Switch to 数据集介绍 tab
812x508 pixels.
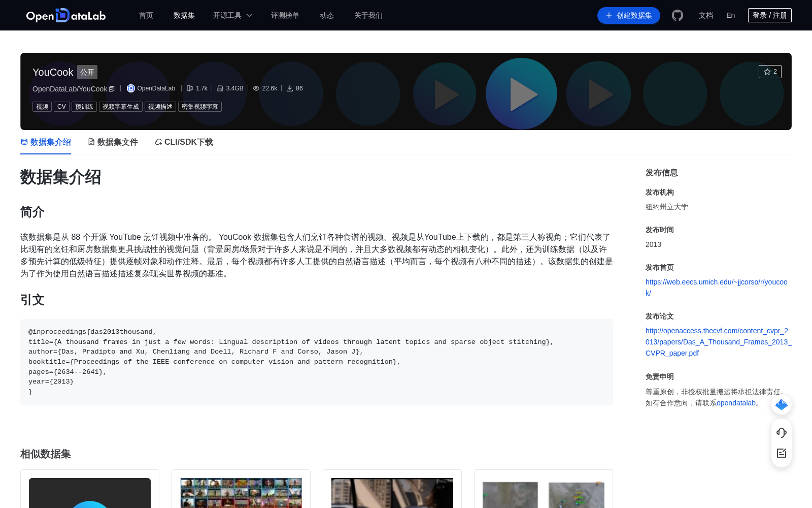point(46,142)
